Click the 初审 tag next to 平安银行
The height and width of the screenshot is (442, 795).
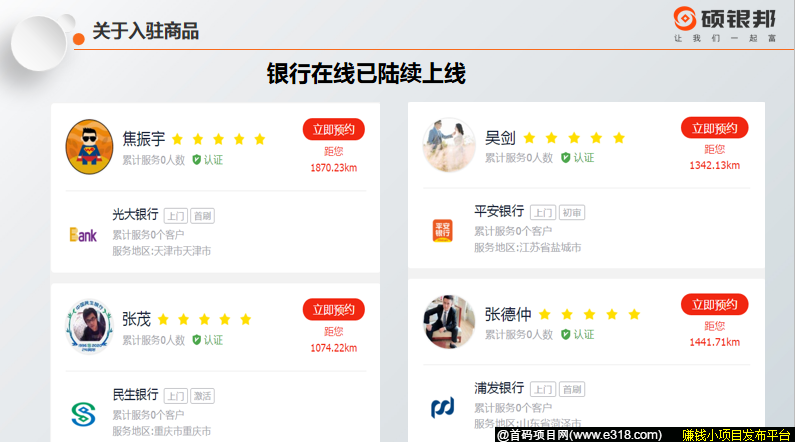[x=572, y=212]
